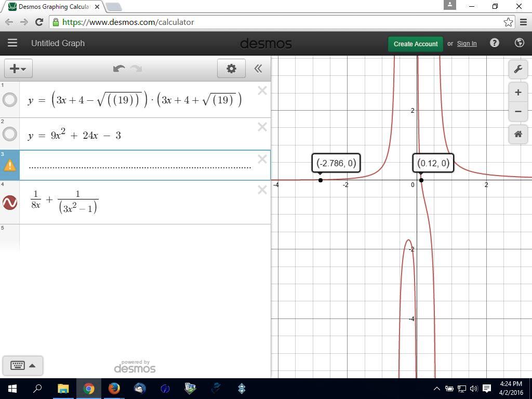Open the Chrome user profile button
Screen dimensions: 532x399
450,5
